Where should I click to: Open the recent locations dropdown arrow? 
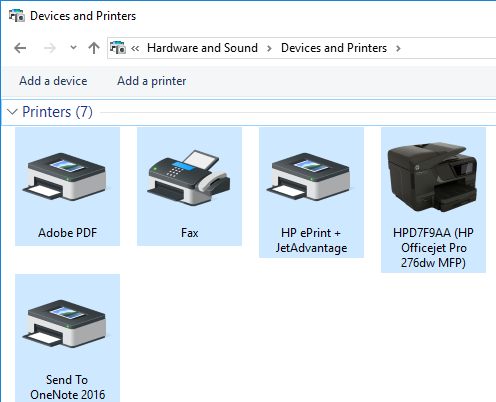[x=73, y=48]
